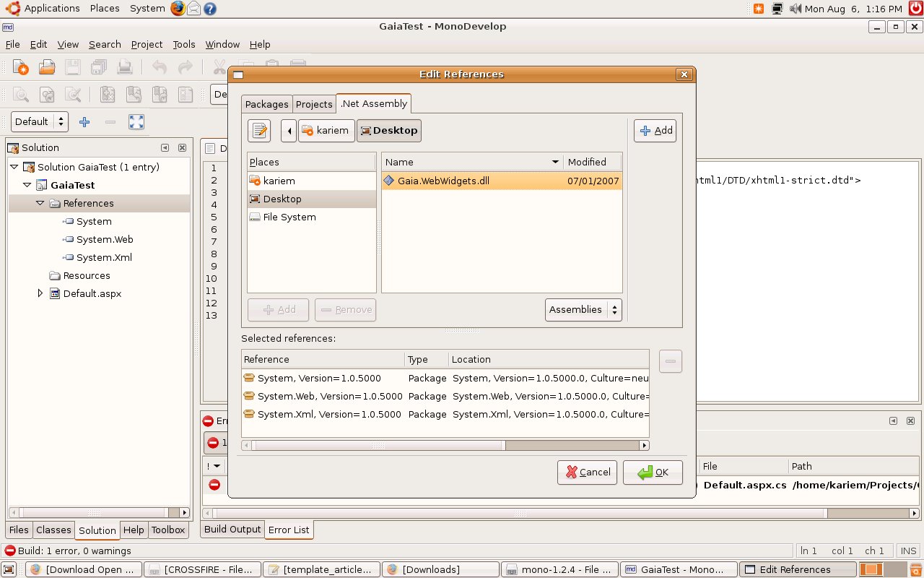Click the Save floppy disk icon
Image resolution: width=924 pixels, height=578 pixels.
pos(73,67)
